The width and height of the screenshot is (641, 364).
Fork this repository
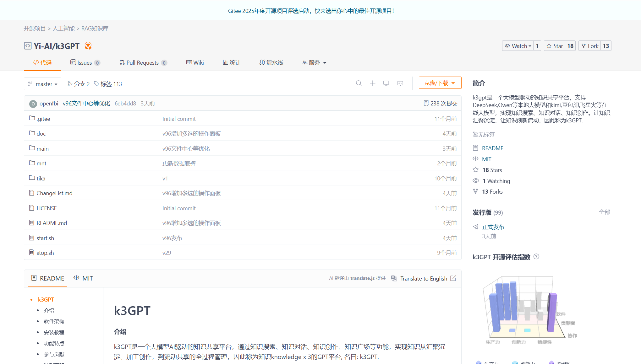click(x=590, y=46)
